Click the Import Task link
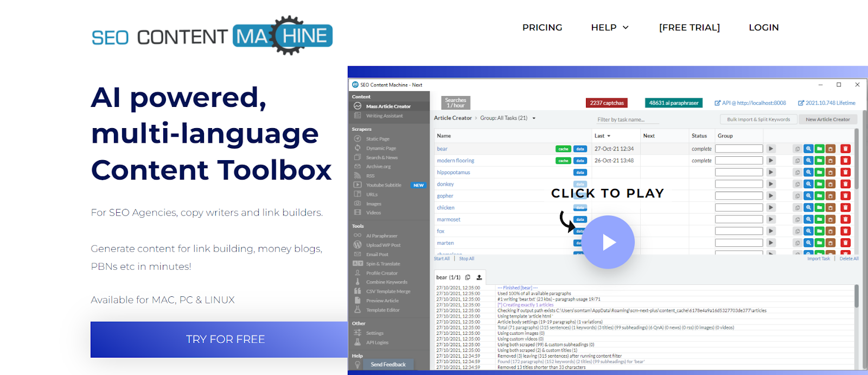Screen dimensions: 868x375 [818, 259]
